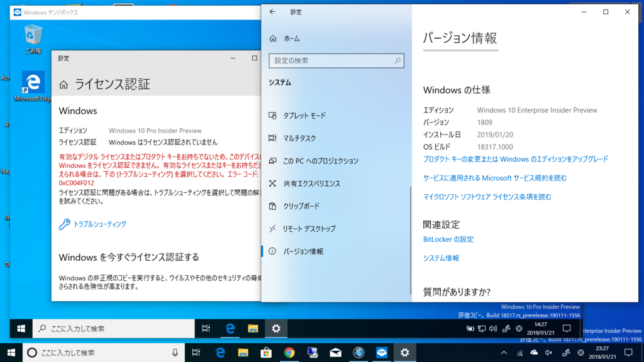This screenshot has width=644, height=362.
Task: Launch Google Chrome from the host taskbar
Action: pyautogui.click(x=289, y=353)
